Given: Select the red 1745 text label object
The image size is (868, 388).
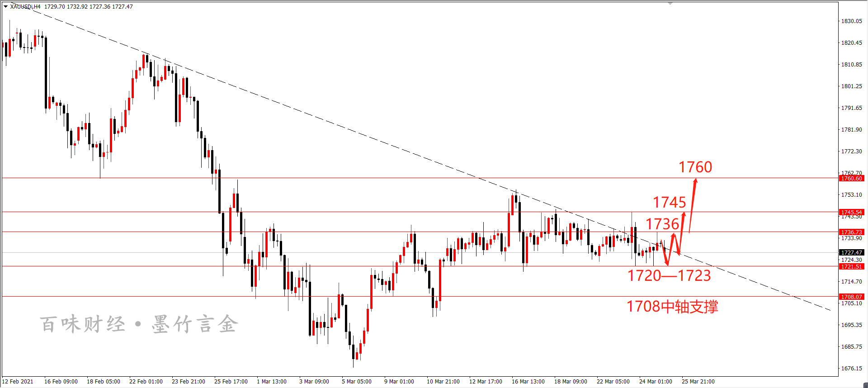Looking at the screenshot, I should 670,203.
